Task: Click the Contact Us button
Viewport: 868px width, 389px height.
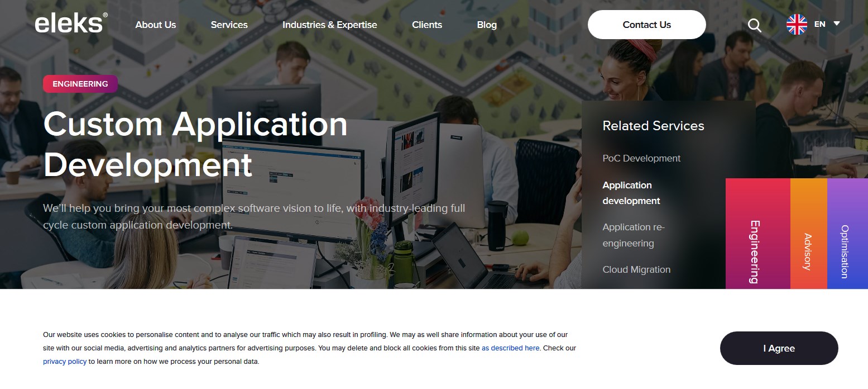Action: 647,25
